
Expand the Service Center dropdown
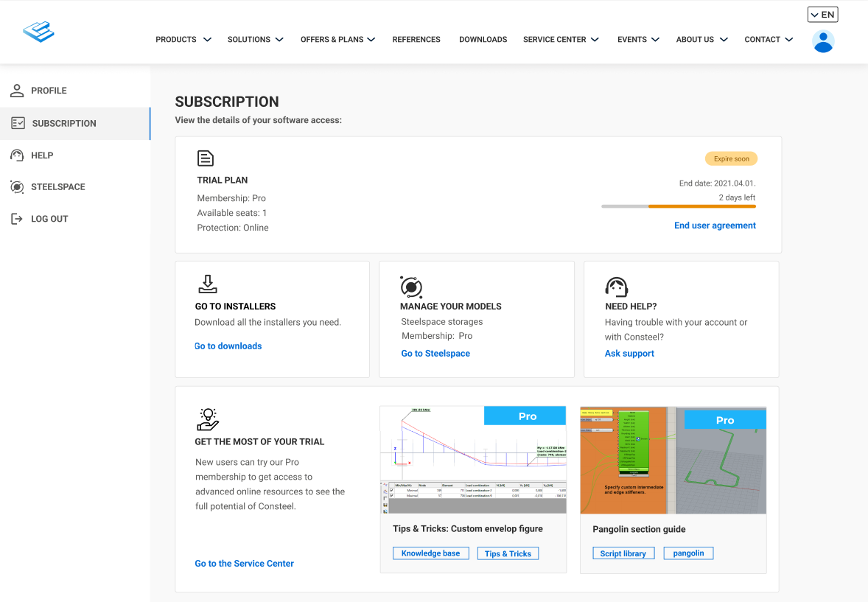click(x=561, y=39)
